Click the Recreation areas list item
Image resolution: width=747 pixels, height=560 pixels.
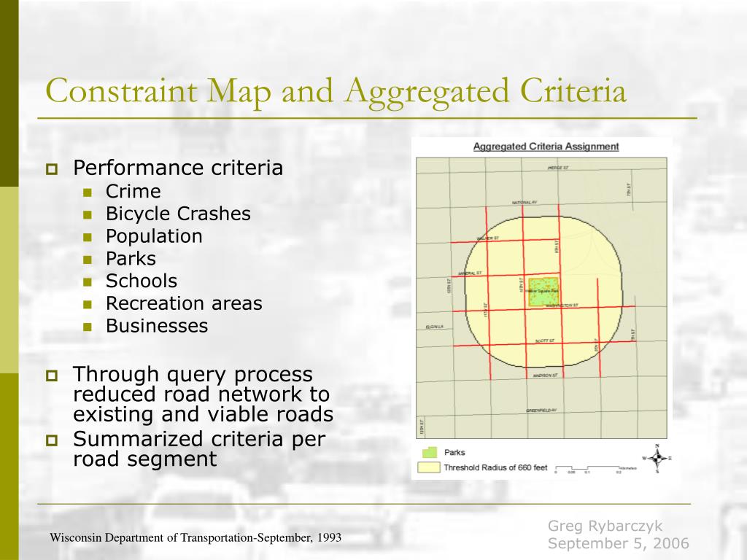coord(184,303)
